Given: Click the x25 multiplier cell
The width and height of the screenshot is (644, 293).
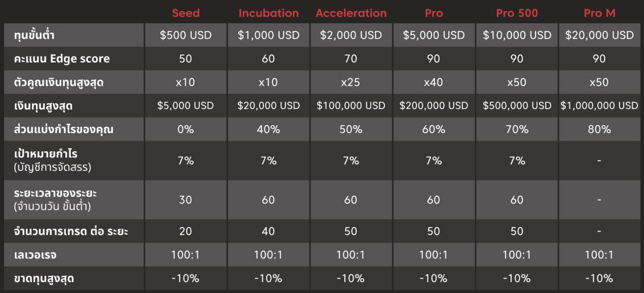Looking at the screenshot, I should point(351,82).
